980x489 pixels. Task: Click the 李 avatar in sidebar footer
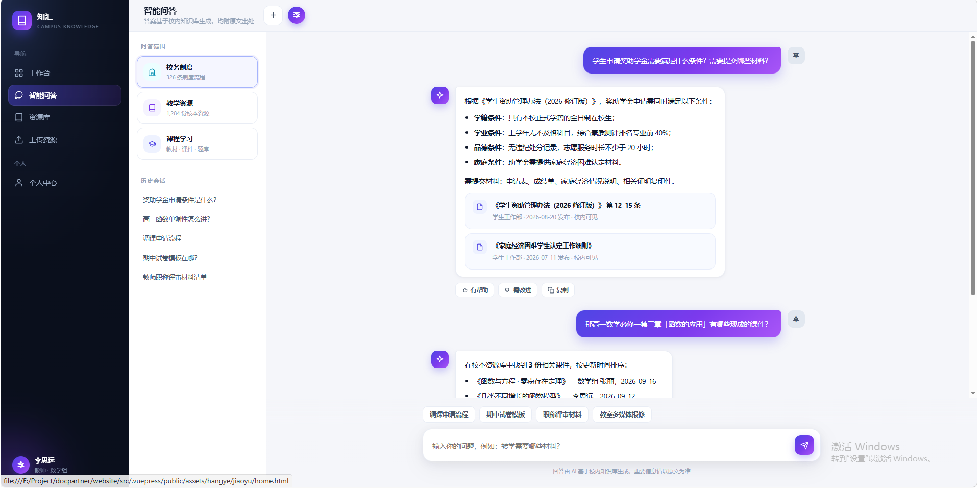click(x=21, y=464)
